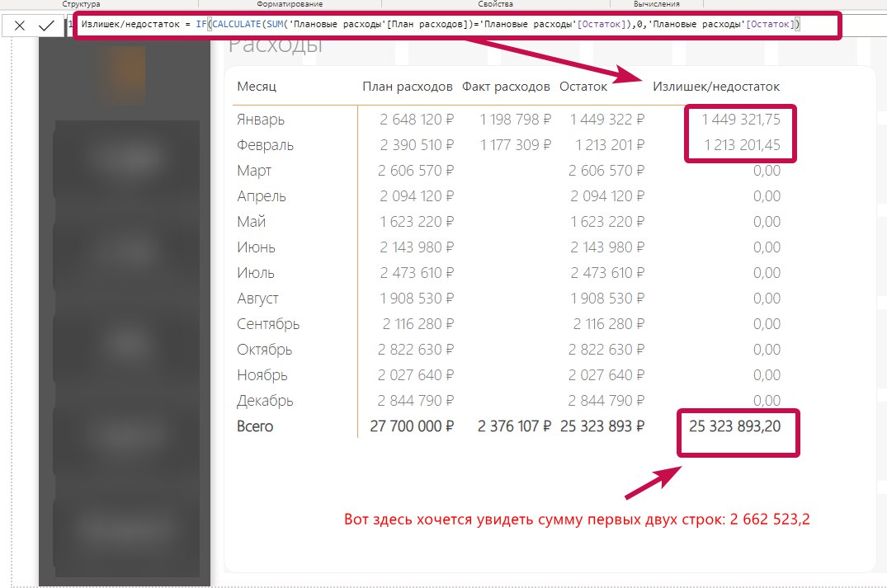
Task: Click the May plan value 1 623 220 ₽
Action: [417, 222]
